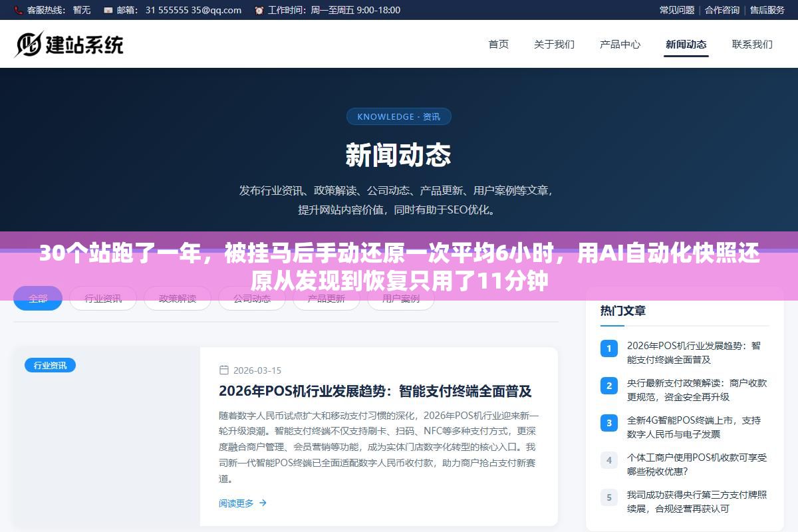Click the 建站系统 logo

click(69, 44)
